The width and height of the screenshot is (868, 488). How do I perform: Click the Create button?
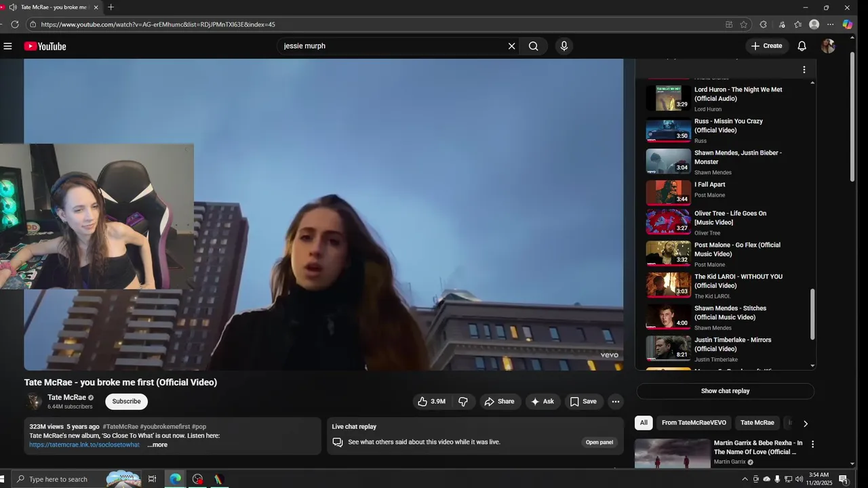(766, 46)
